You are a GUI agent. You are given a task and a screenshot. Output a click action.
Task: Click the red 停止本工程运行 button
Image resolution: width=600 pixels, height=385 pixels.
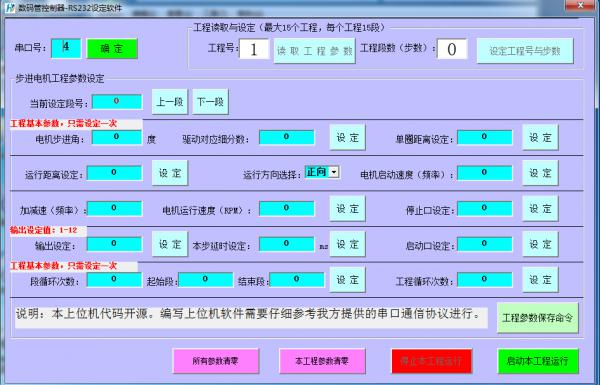432,361
